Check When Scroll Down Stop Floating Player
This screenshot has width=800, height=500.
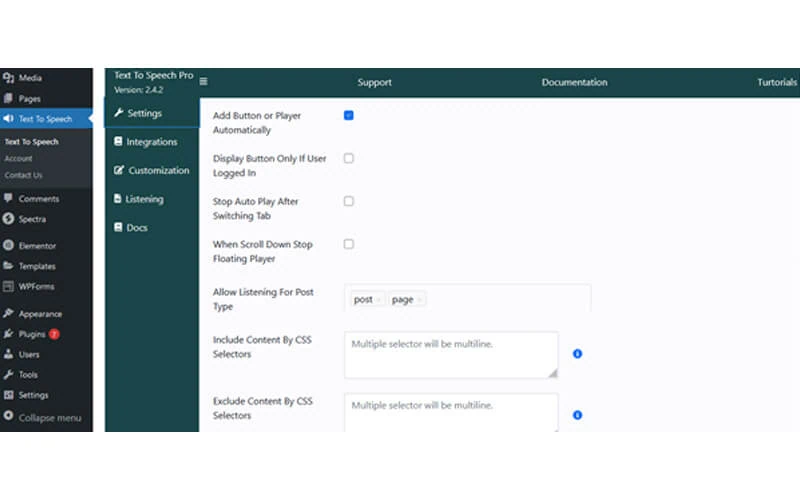pyautogui.click(x=349, y=244)
